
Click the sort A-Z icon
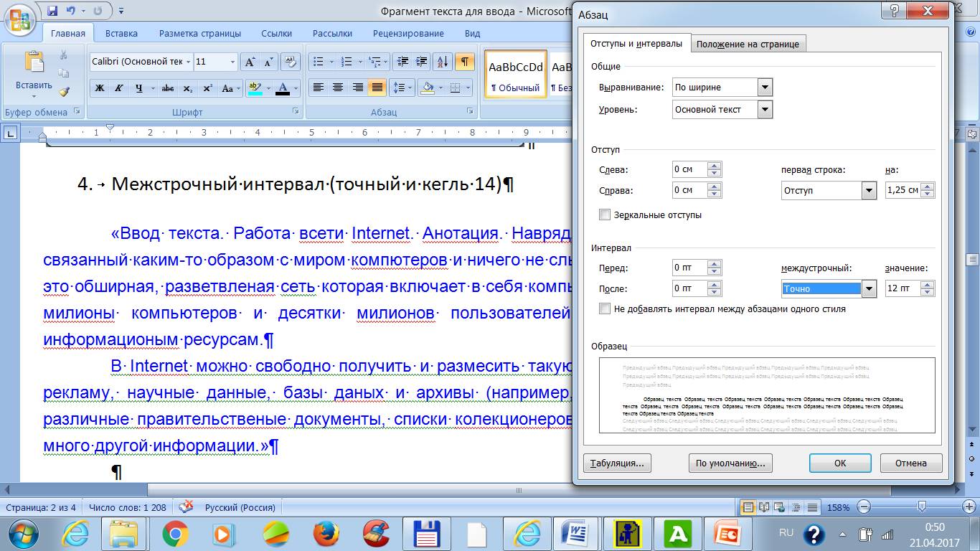click(x=443, y=62)
